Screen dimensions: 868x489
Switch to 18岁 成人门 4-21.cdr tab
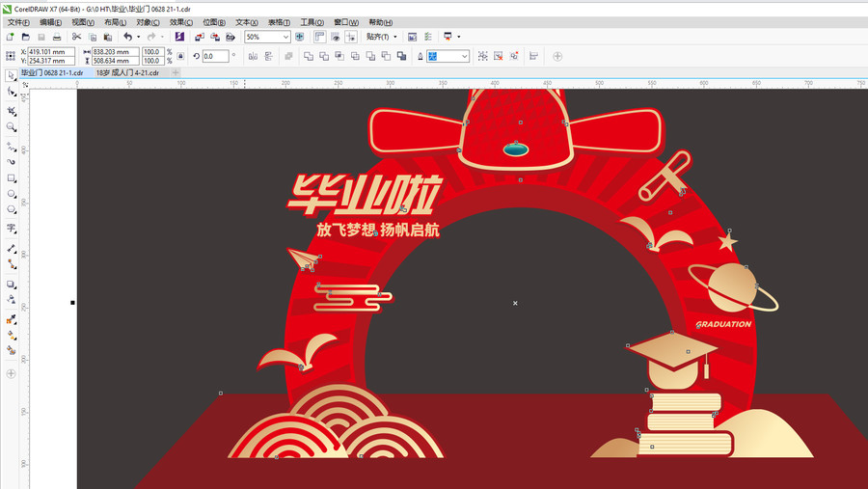[x=127, y=72]
